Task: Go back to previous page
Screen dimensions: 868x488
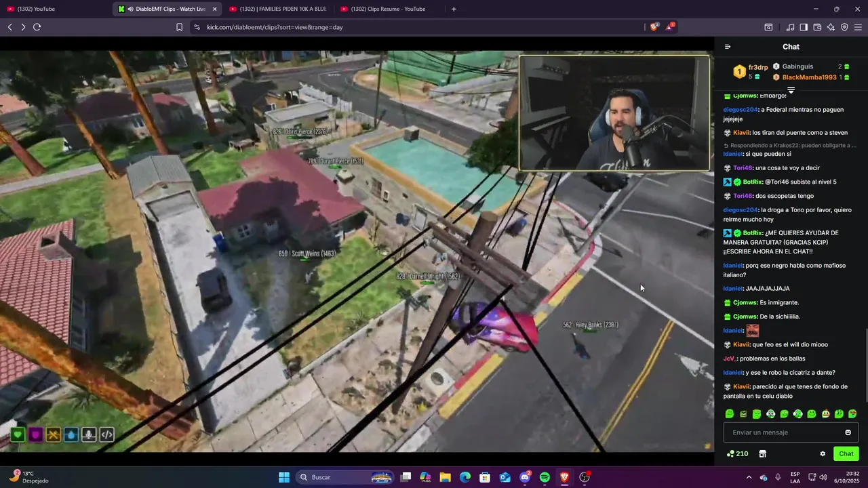Action: (10, 27)
